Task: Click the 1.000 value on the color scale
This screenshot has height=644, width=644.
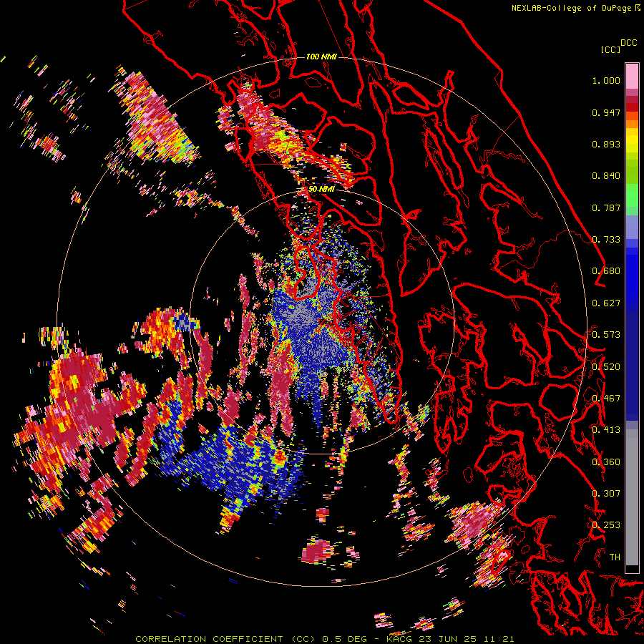Action: (x=606, y=80)
